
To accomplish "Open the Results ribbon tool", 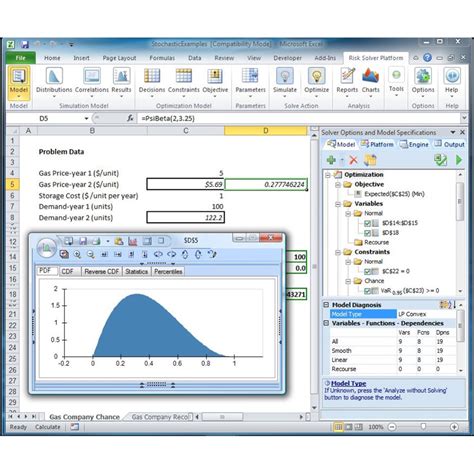I will [121, 83].
